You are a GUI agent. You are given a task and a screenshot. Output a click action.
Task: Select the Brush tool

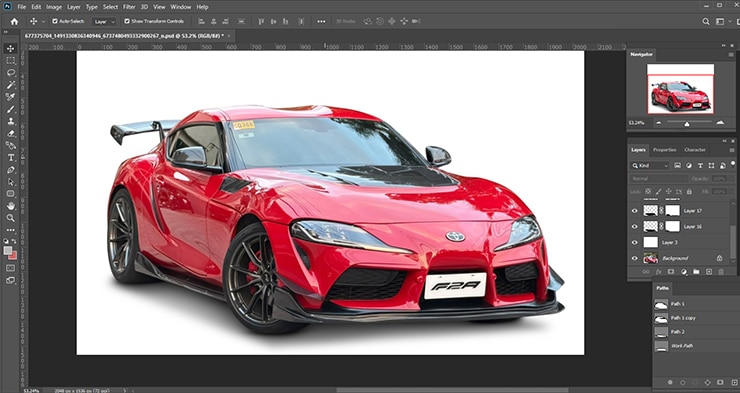tap(10, 109)
